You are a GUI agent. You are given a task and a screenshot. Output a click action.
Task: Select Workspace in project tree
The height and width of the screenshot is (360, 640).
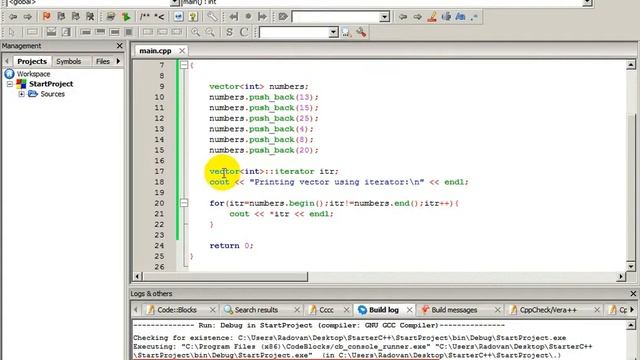(33, 74)
